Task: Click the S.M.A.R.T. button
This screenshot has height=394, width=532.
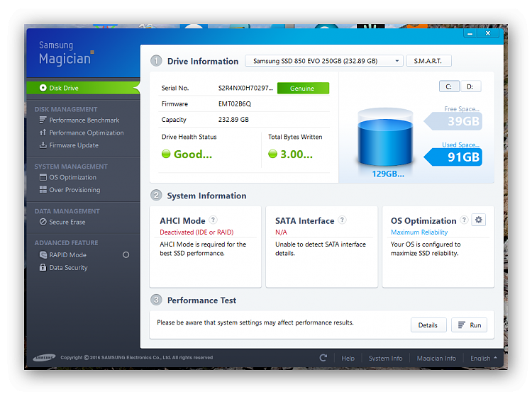Action: pos(429,61)
